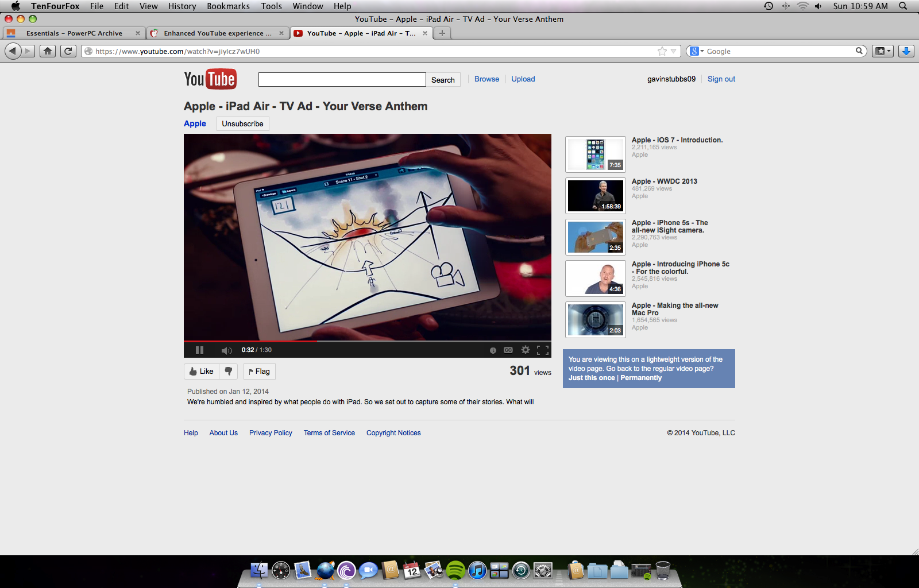
Task: Like the video with thumbs up
Action: (202, 372)
